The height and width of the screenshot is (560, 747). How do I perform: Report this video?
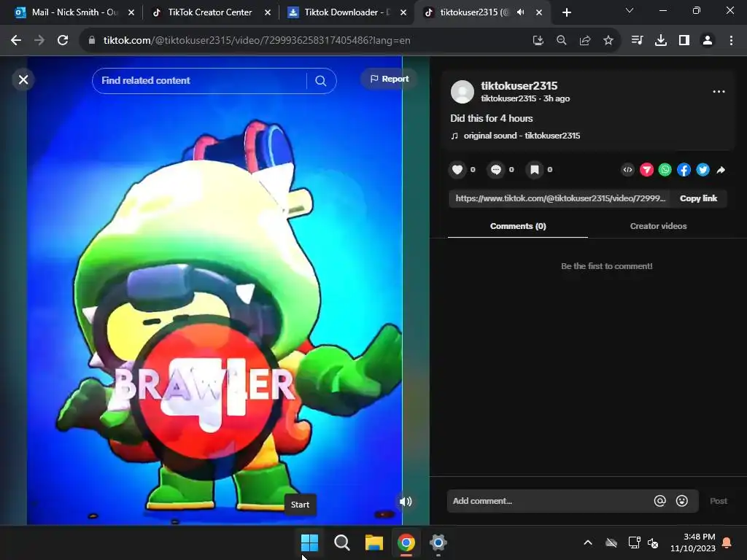click(390, 79)
